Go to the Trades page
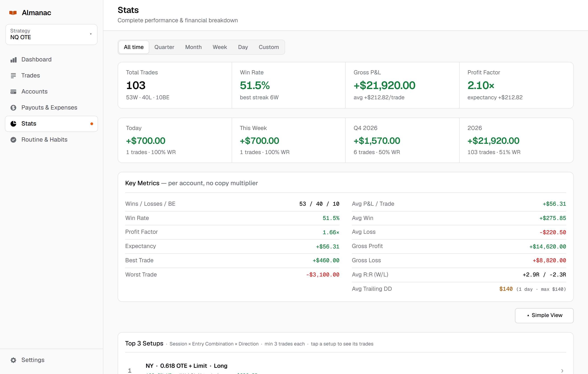588x374 pixels. point(51,76)
